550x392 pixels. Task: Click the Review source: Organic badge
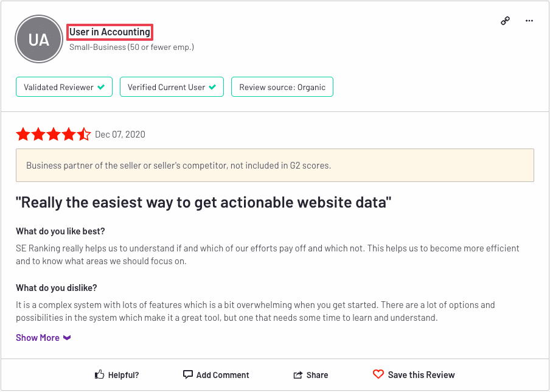[x=282, y=86]
